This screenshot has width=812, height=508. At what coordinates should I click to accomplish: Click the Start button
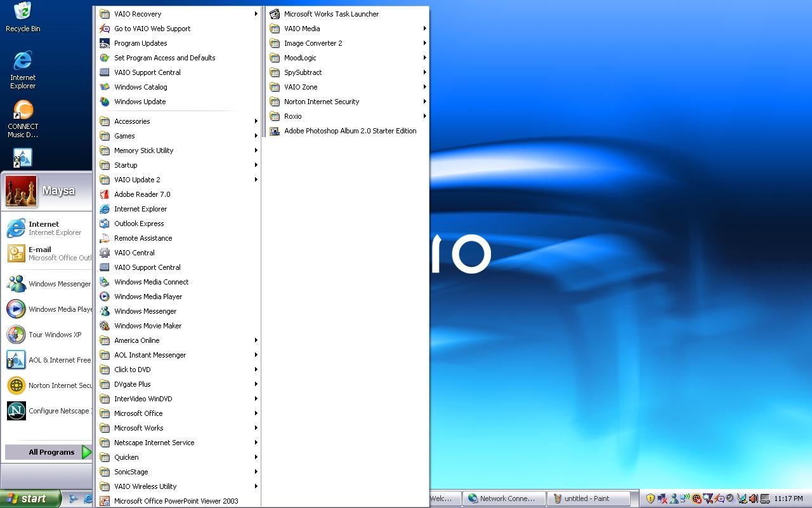[x=30, y=498]
